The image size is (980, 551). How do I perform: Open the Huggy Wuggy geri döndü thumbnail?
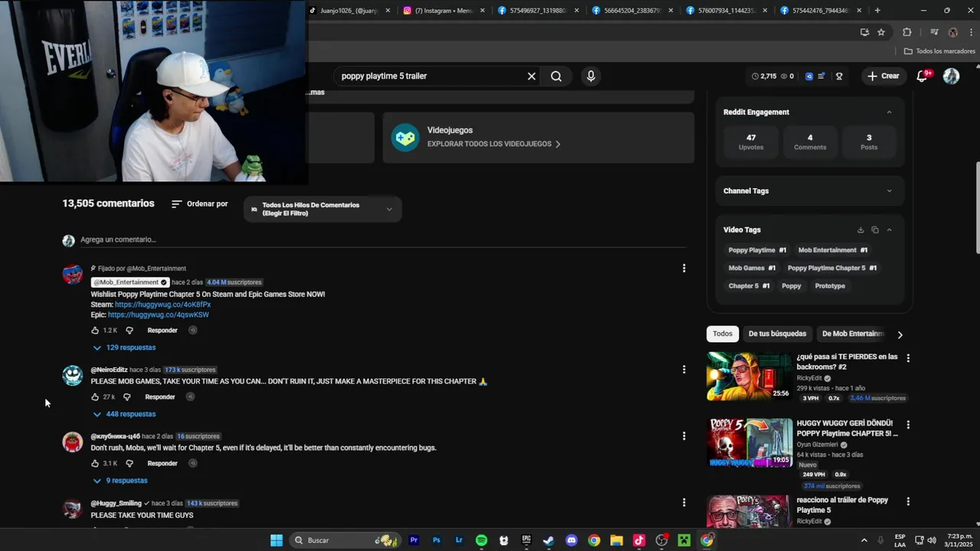750,442
